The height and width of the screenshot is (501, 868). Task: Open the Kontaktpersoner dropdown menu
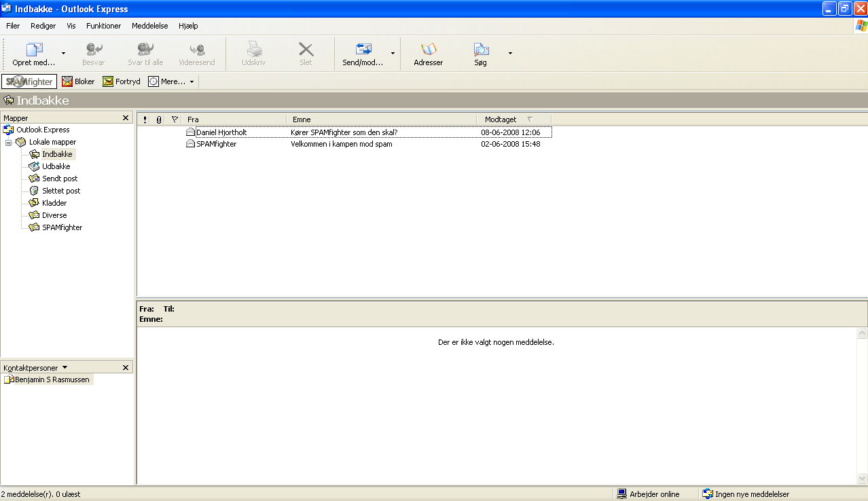coord(65,367)
